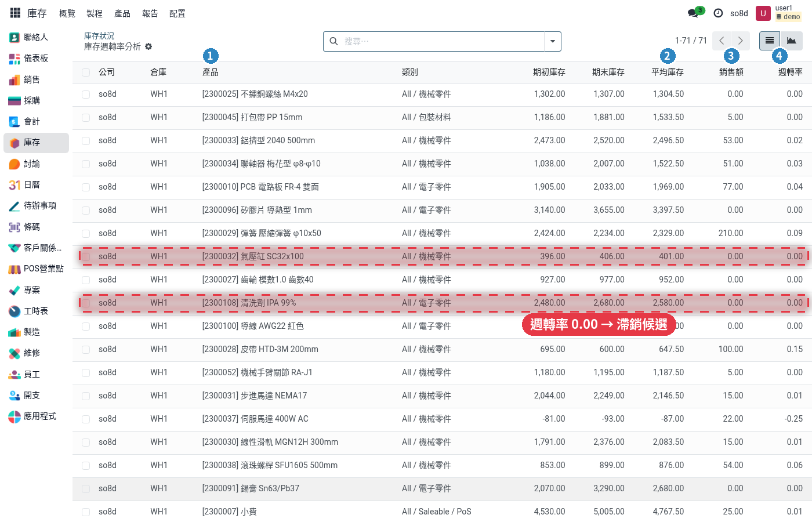The height and width of the screenshot is (522, 812).
Task: Click the 庫存狀況 breadcrumb link
Action: coord(99,36)
